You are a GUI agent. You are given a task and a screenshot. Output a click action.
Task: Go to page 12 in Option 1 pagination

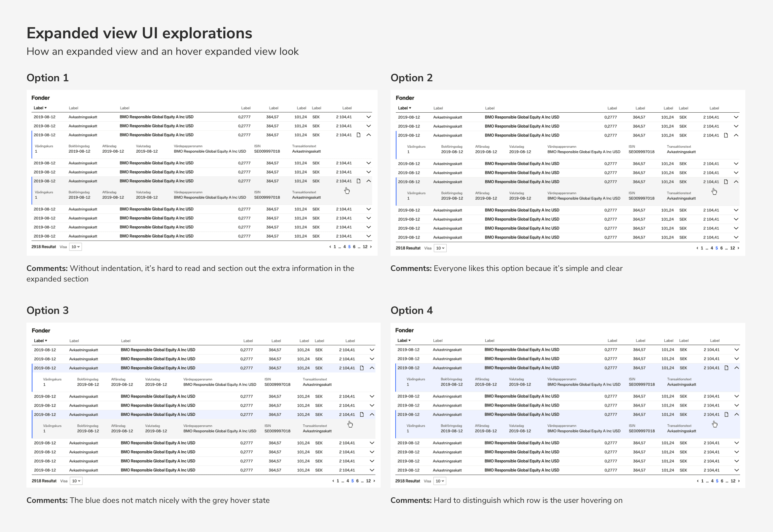[x=365, y=247]
